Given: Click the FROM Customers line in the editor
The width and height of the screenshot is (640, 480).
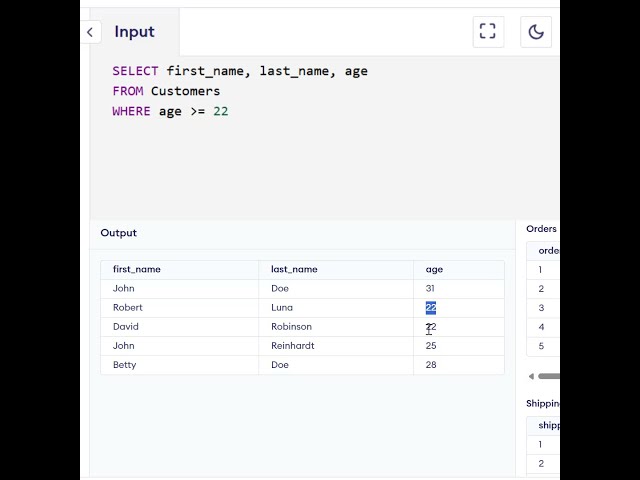Looking at the screenshot, I should tap(166, 91).
